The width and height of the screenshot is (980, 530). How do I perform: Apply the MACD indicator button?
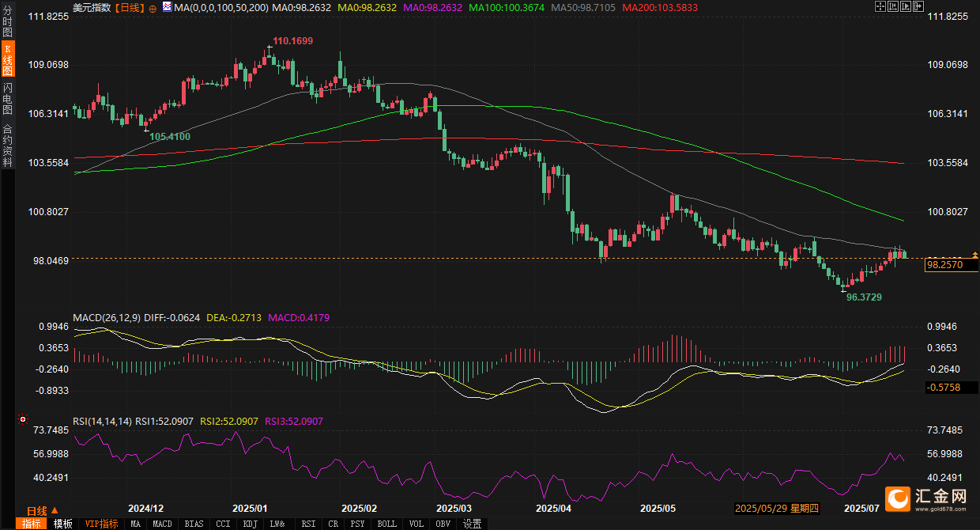(162, 524)
